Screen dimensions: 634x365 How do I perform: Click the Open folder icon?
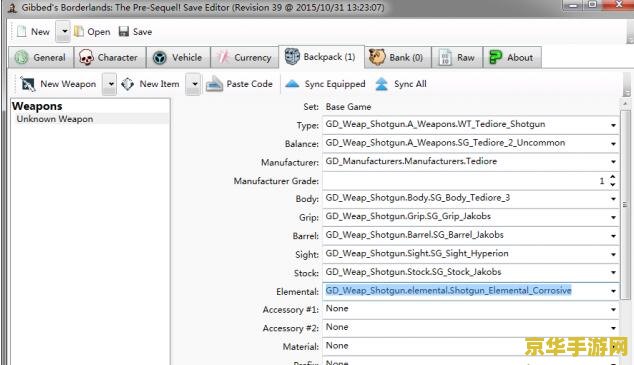point(79,32)
